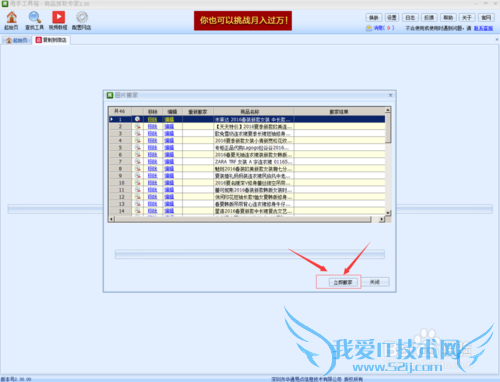Open the 配置网店 gear icon

click(82, 21)
